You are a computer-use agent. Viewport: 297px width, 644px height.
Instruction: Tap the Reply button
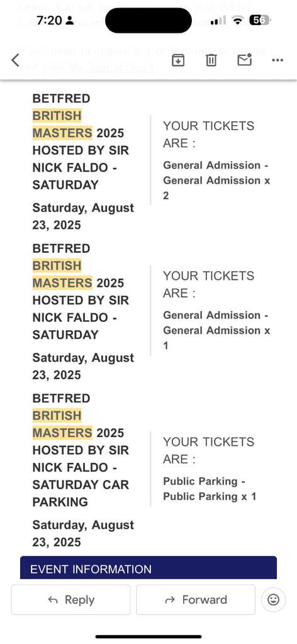coord(70,599)
